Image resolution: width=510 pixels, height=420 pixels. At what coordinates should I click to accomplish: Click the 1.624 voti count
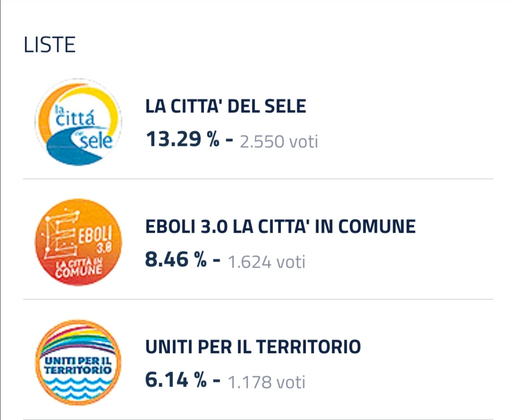pos(266,262)
